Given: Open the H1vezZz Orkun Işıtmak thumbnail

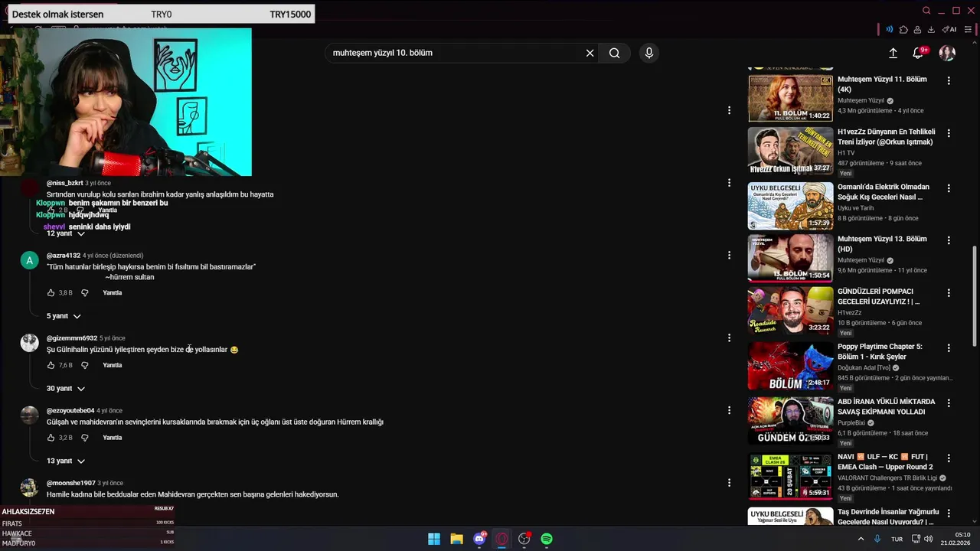Looking at the screenshot, I should (x=790, y=151).
